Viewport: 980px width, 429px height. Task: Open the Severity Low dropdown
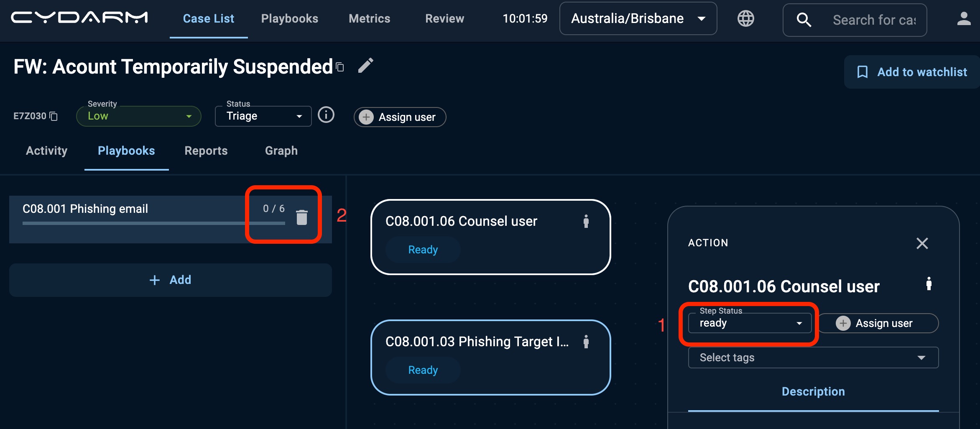click(139, 116)
